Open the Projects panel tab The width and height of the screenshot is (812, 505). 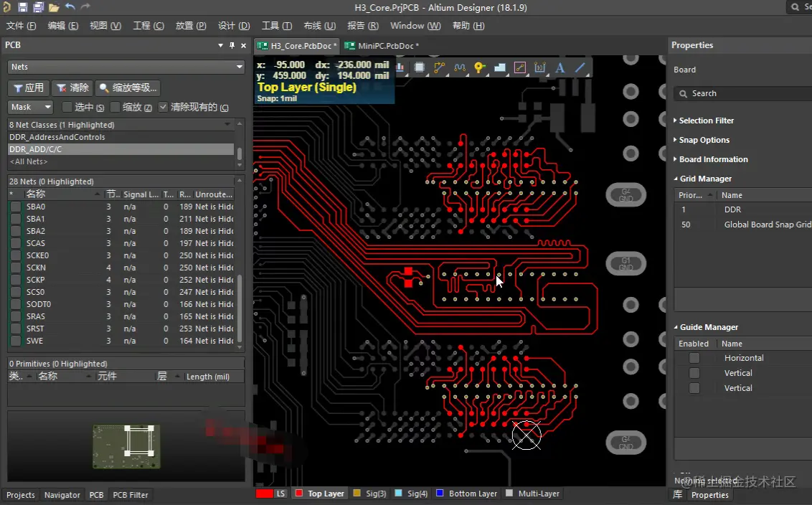coord(21,495)
